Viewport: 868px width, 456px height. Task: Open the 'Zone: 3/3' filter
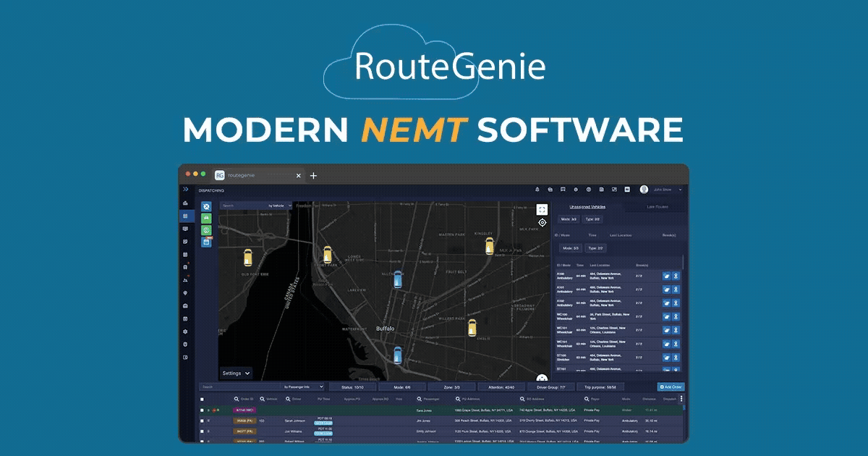(x=451, y=387)
